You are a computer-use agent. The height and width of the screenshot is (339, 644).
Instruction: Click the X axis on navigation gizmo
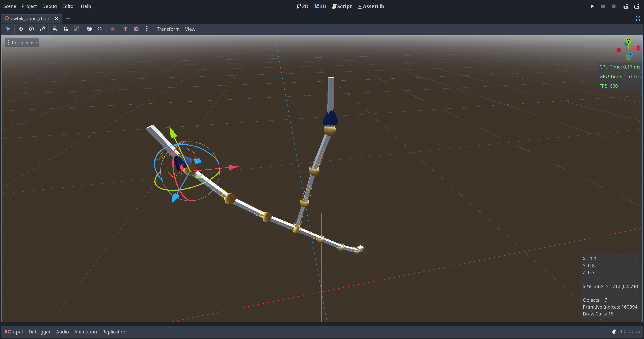click(x=638, y=48)
